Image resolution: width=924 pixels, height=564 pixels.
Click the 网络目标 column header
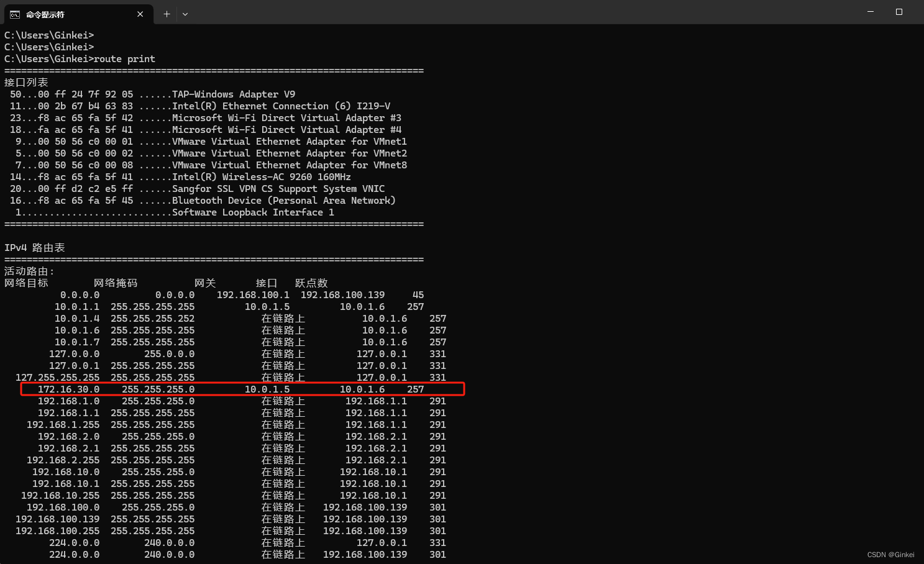pos(26,283)
